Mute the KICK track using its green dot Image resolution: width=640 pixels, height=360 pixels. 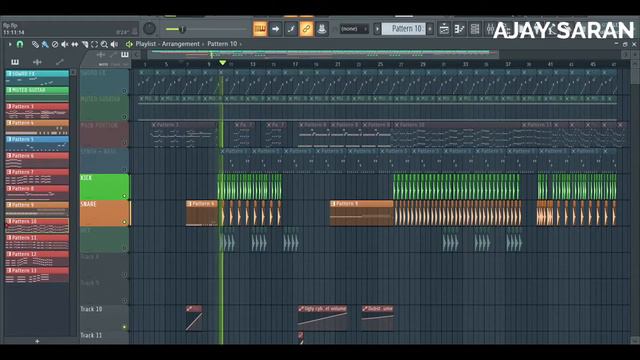(x=124, y=196)
